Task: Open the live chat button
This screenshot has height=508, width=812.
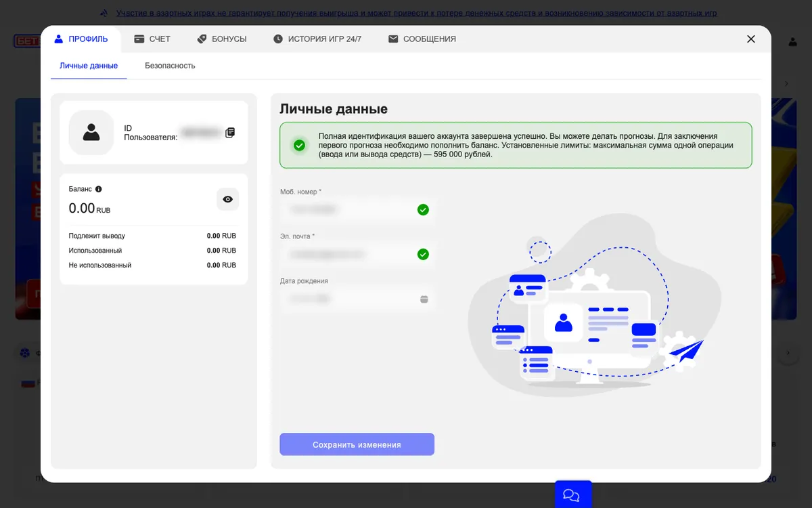Action: [572, 495]
